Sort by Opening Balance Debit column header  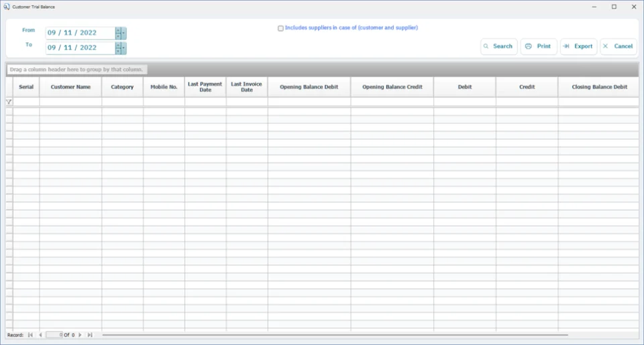click(x=309, y=87)
